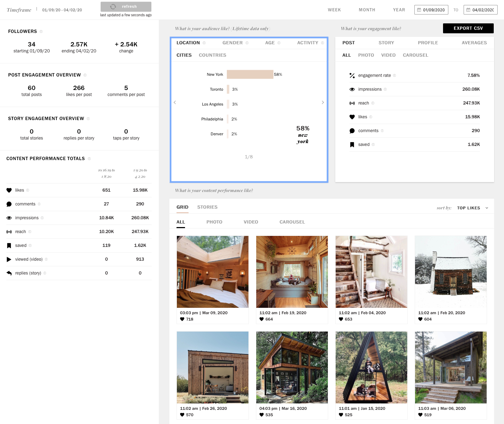Select the COUNTRIES sub-tab

click(212, 55)
